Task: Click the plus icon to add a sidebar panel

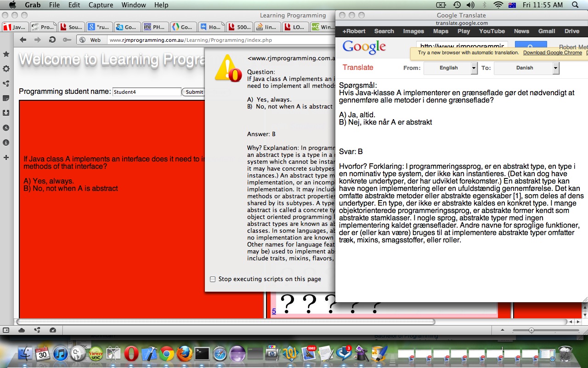Action: (6, 157)
